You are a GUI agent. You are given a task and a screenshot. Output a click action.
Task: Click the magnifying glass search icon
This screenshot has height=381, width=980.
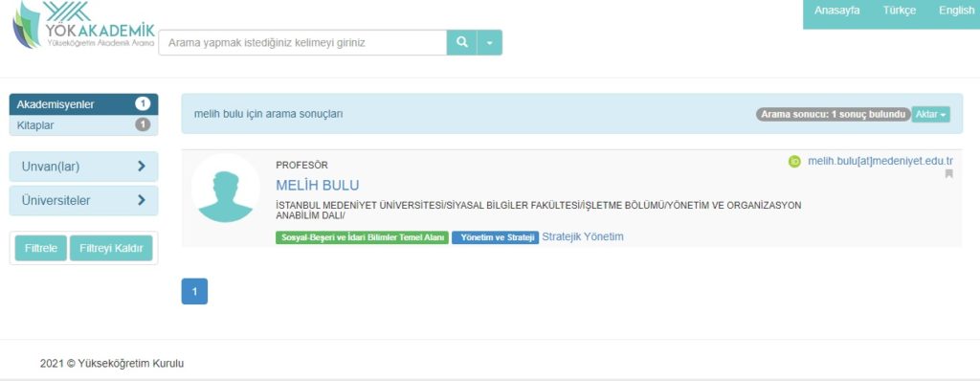point(462,42)
